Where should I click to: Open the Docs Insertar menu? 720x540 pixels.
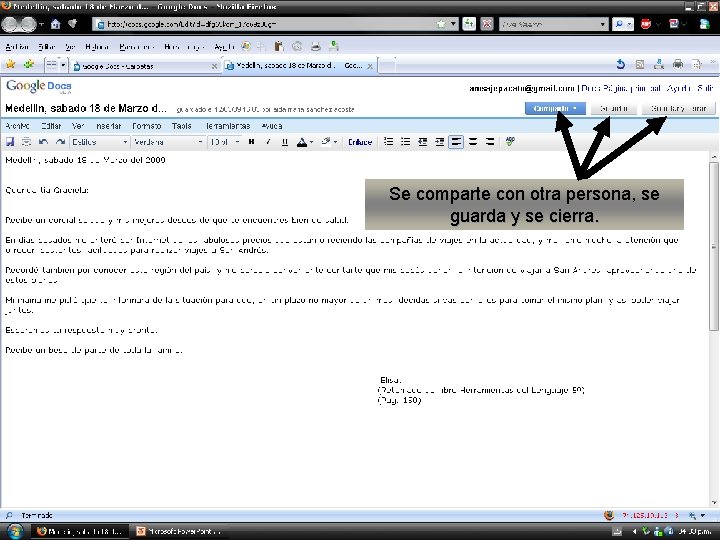tap(108, 126)
